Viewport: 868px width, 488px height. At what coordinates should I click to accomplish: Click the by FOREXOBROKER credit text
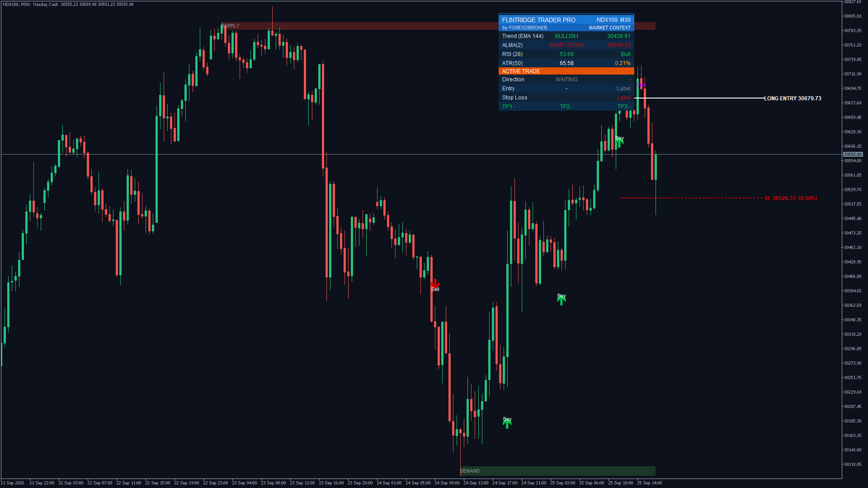click(524, 28)
